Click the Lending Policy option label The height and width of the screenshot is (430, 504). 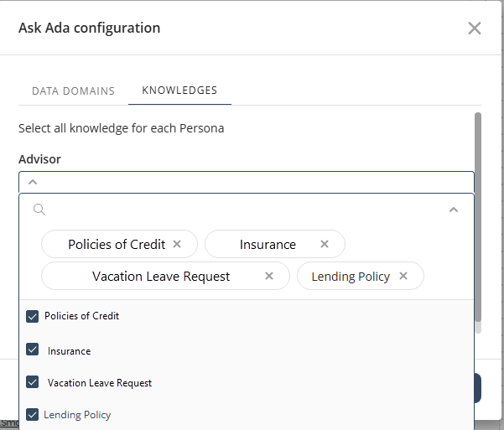click(77, 415)
